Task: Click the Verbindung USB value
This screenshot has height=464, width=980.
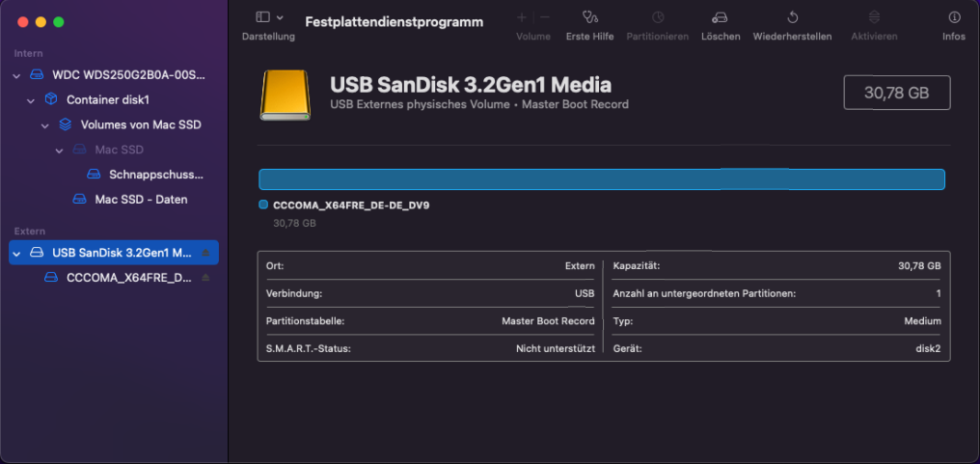Action: 585,293
